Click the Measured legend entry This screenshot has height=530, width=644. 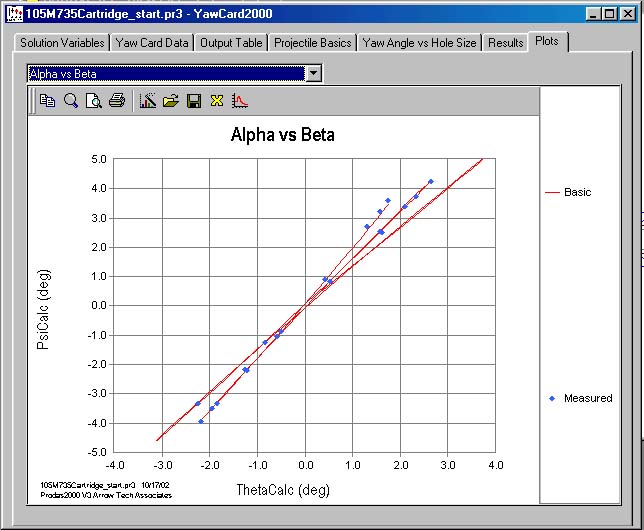click(x=587, y=398)
